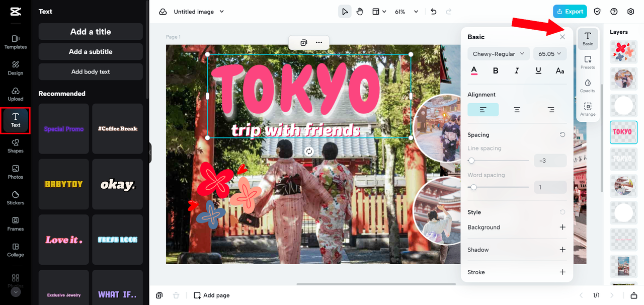Reset the Spacing settings
The width and height of the screenshot is (644, 305).
coord(562,135)
